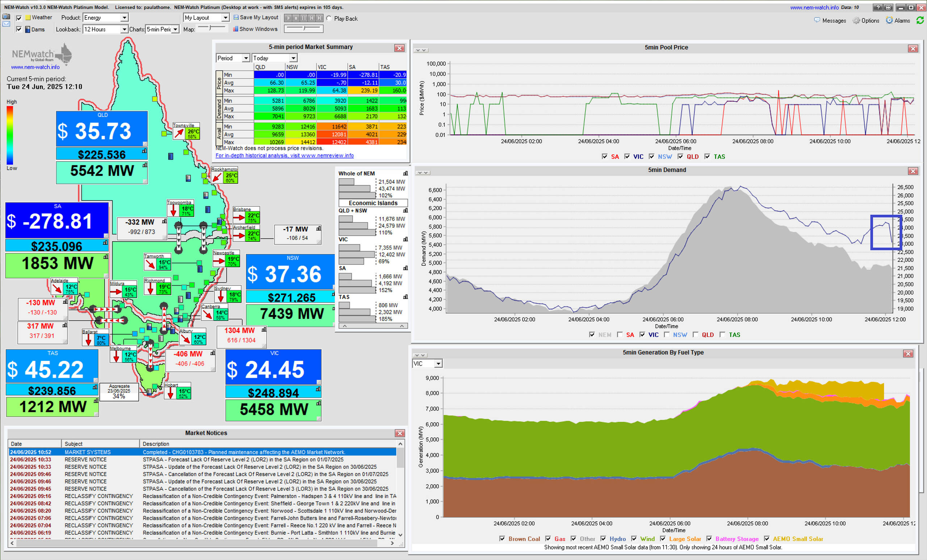Click chart icon on VIC demand 5458 MW
This screenshot has height=560, width=927.
tap(319, 403)
